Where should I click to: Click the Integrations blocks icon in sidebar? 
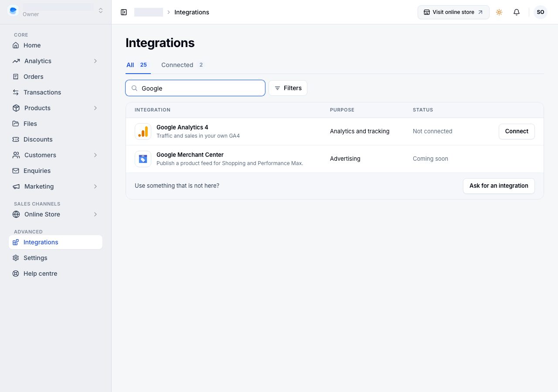click(x=16, y=242)
